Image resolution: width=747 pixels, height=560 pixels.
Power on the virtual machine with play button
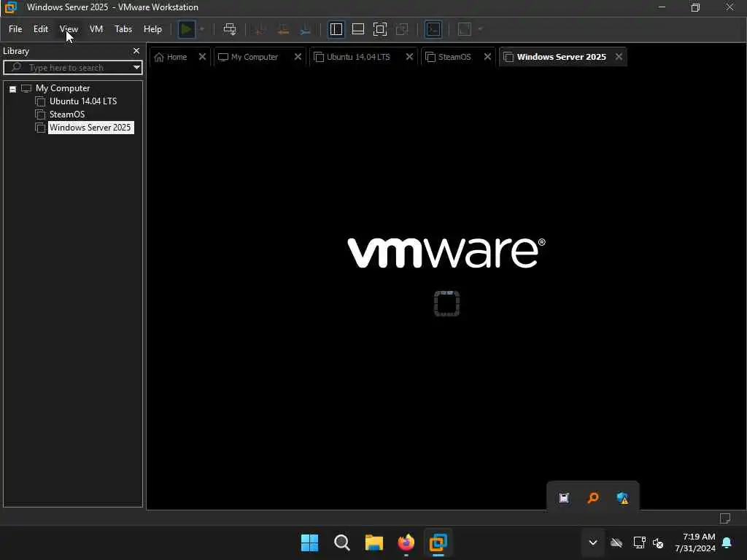pyautogui.click(x=186, y=29)
